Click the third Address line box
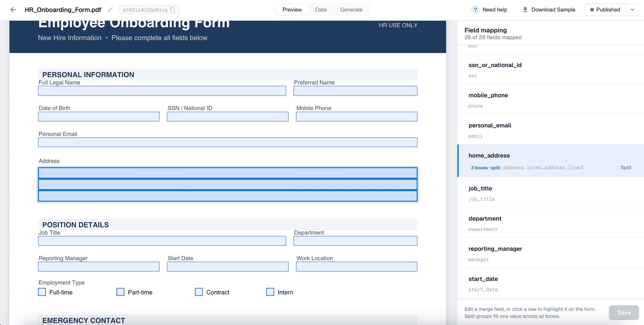The height and width of the screenshot is (325, 644). pos(228,196)
